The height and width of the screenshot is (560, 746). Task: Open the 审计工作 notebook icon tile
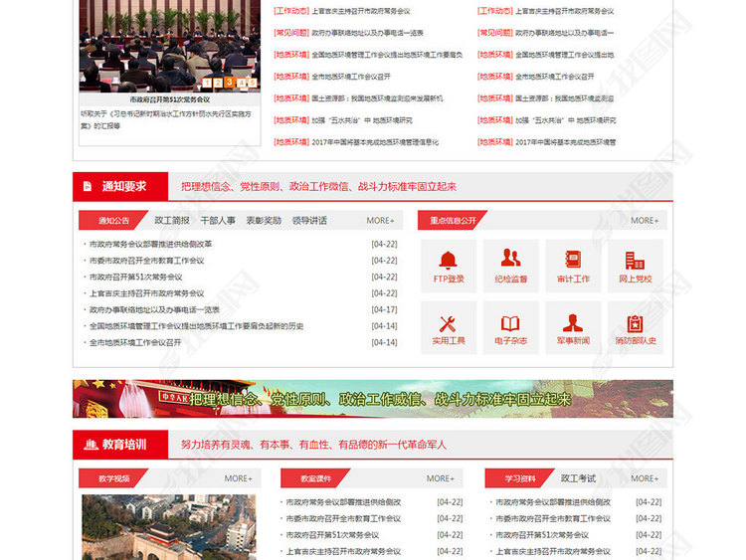point(573,266)
